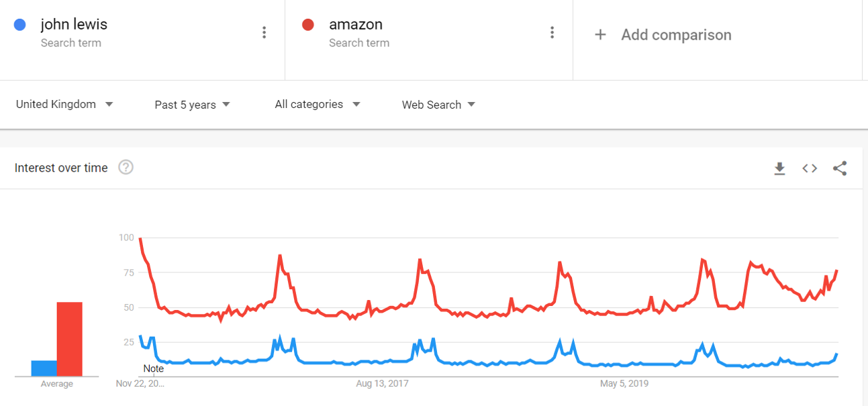
Task: Click the red amazon average bar
Action: (x=69, y=339)
